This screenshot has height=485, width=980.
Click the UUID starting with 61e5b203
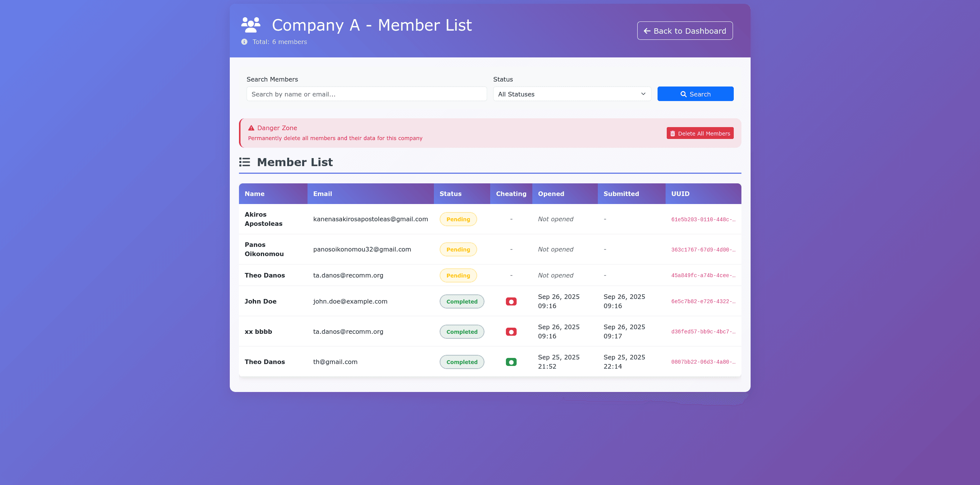[x=703, y=220]
